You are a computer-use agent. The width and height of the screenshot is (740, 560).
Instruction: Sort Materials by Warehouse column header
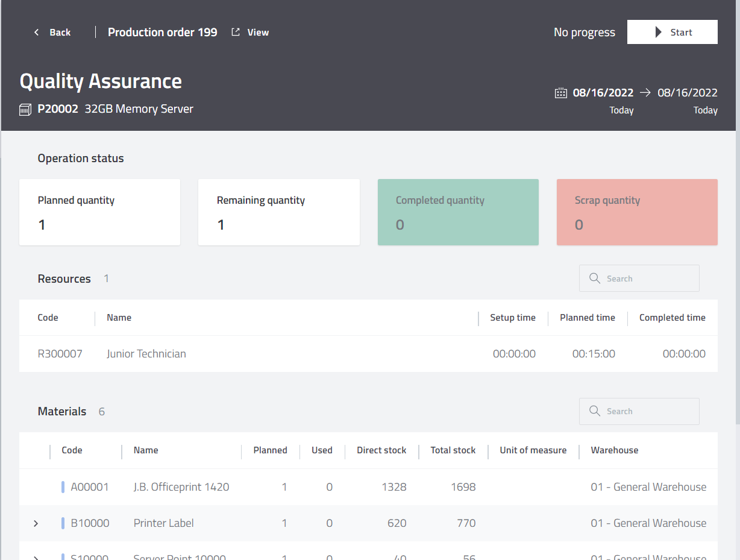(614, 450)
